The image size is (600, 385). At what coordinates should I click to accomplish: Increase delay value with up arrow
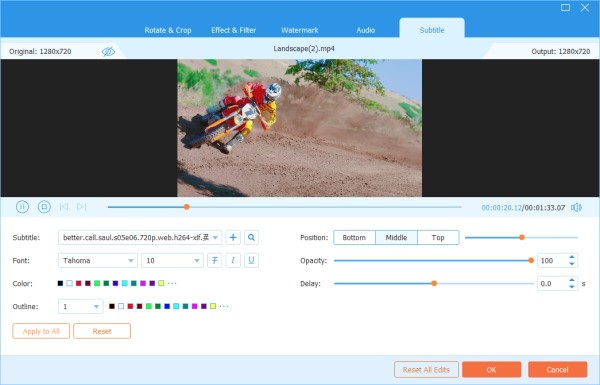click(572, 281)
